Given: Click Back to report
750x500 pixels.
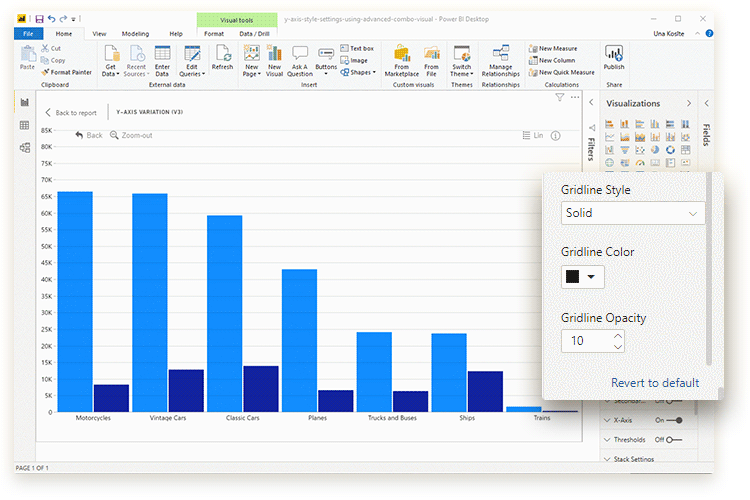Looking at the screenshot, I should (x=71, y=112).
